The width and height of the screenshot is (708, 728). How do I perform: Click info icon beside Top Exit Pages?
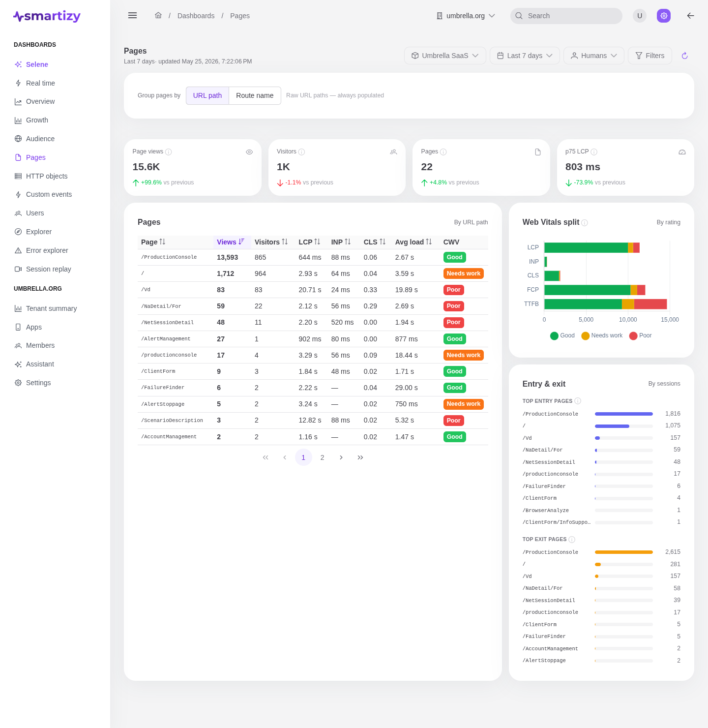pos(572,540)
